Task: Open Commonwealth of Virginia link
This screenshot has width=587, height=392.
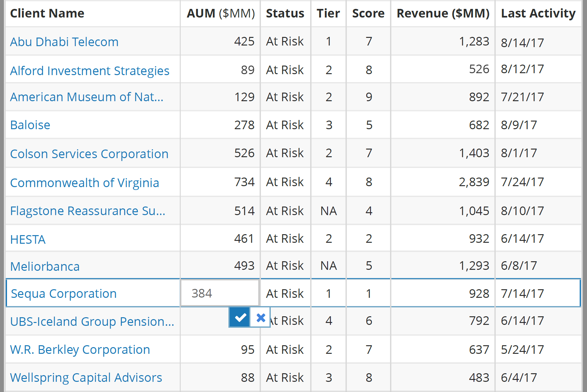Action: pos(85,183)
